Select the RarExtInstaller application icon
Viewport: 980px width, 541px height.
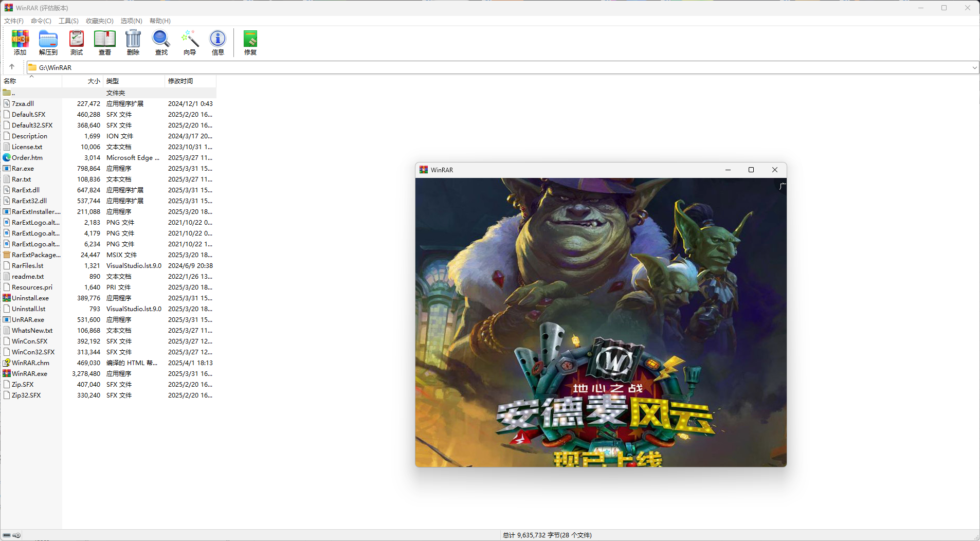coord(7,211)
